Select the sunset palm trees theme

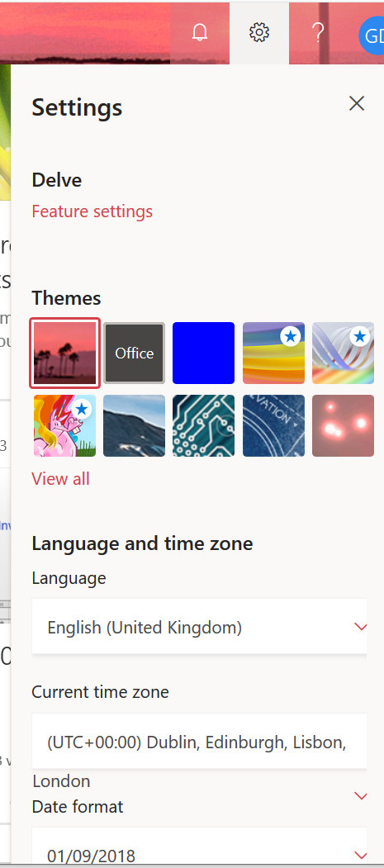coord(64,353)
